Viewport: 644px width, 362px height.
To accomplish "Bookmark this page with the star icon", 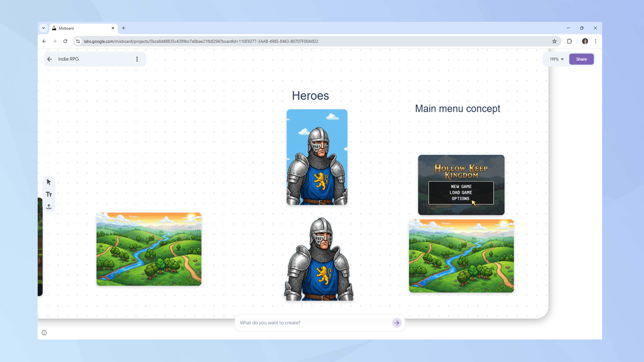I will (554, 41).
